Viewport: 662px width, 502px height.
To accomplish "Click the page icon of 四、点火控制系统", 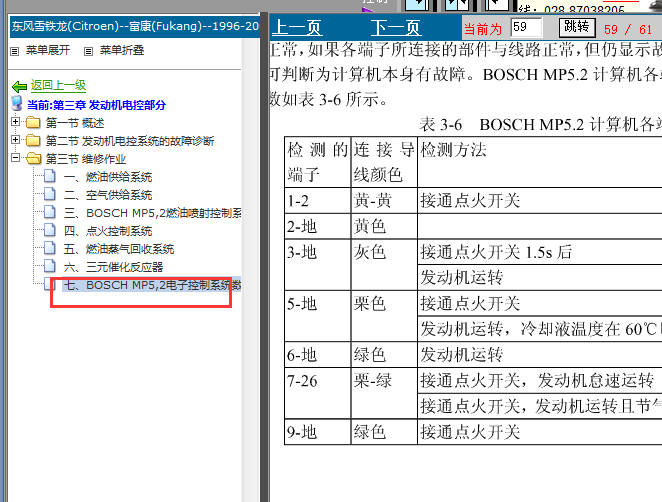I will 50,230.
